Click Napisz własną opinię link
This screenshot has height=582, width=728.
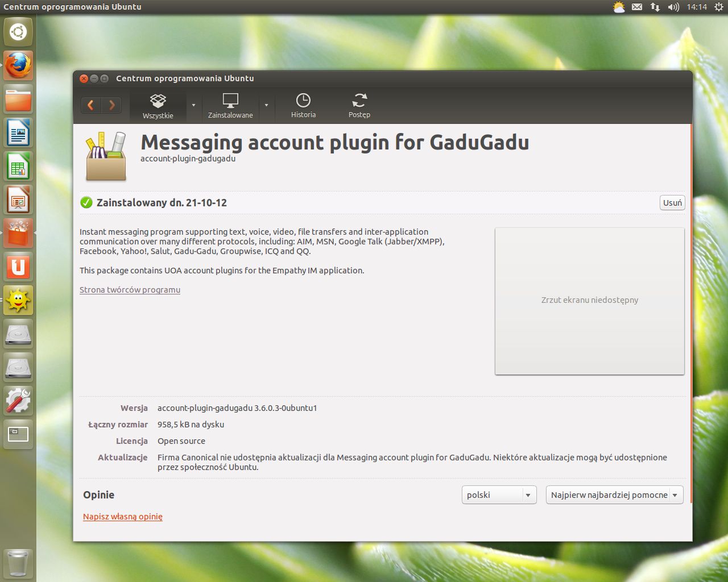(x=123, y=517)
